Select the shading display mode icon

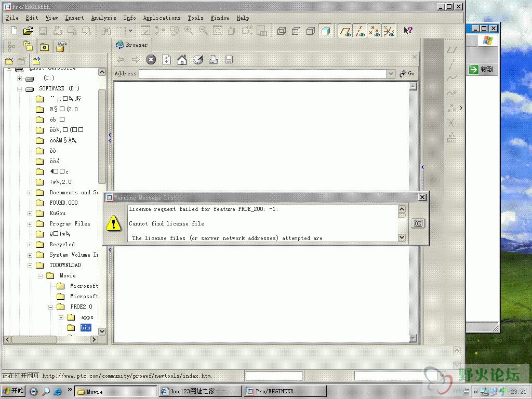point(325,31)
